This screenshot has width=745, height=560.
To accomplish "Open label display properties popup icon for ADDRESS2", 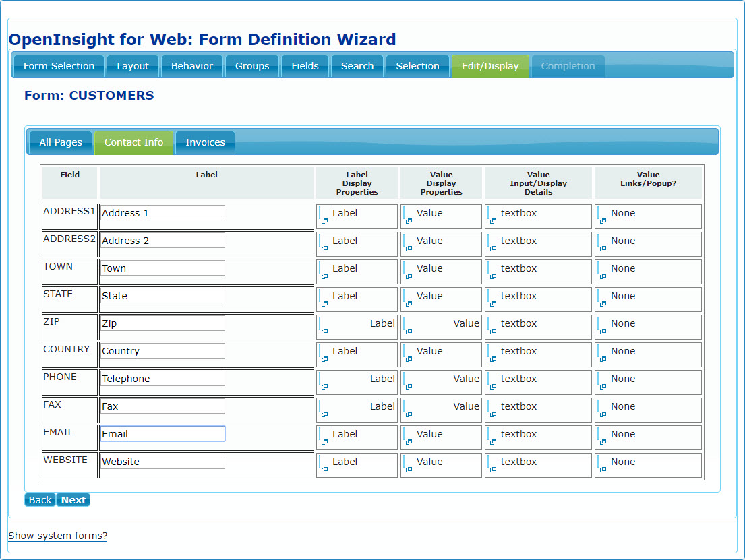I will [324, 249].
